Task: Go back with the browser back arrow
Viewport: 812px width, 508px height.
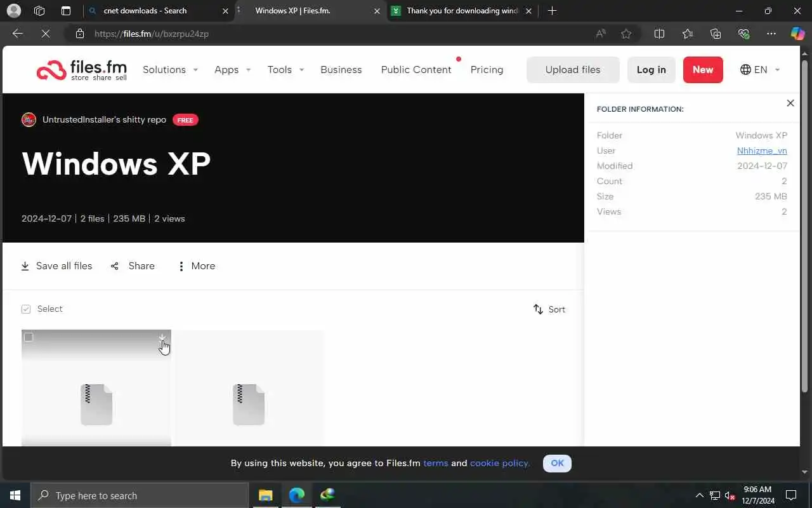Action: click(x=18, y=34)
